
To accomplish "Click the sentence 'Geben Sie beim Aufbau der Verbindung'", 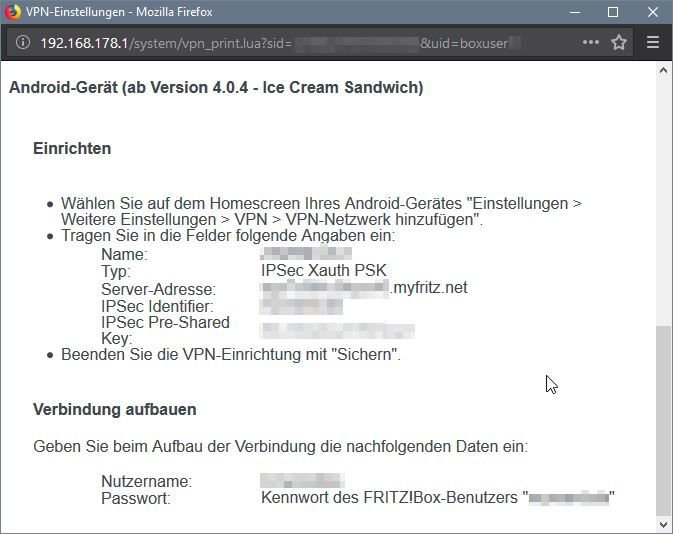I will (280, 446).
